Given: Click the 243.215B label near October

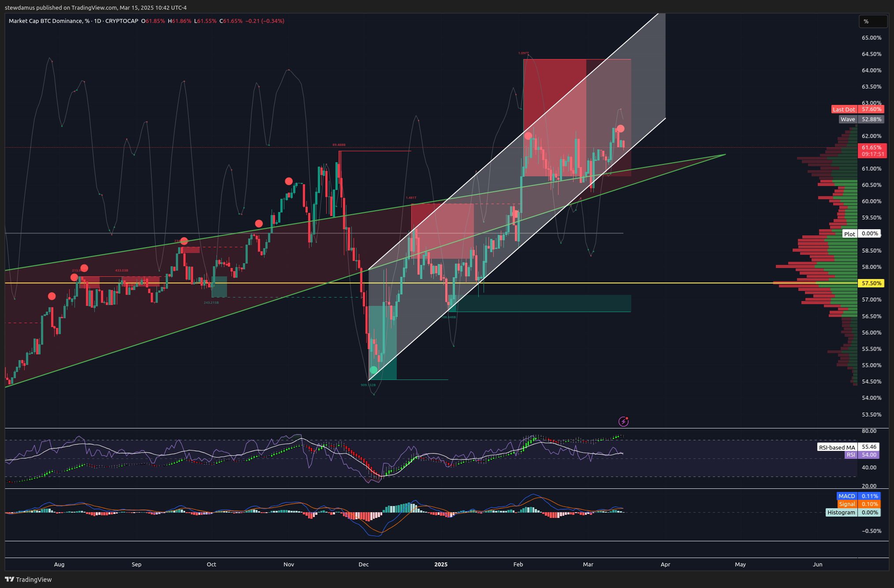Looking at the screenshot, I should pyautogui.click(x=211, y=302).
